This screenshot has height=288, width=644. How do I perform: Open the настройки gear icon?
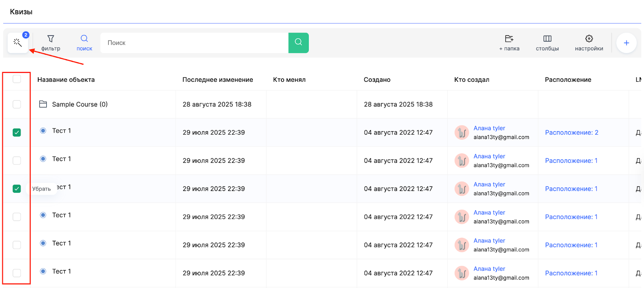[x=589, y=39]
